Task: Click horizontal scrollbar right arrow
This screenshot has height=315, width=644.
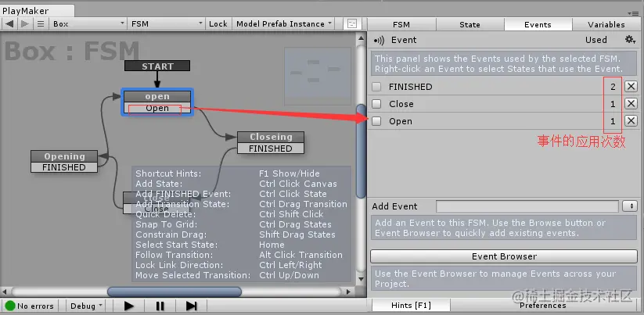Action: [x=348, y=292]
